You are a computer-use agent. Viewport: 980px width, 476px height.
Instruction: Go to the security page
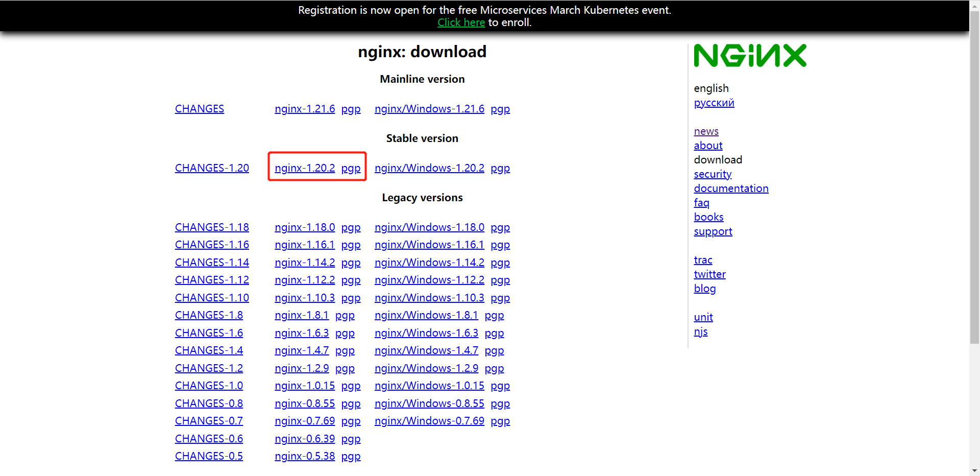[713, 174]
